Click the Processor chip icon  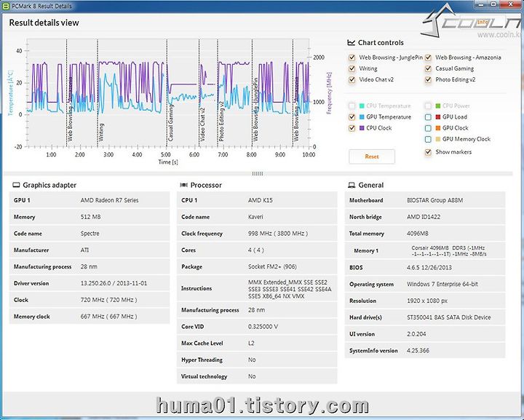click(184, 185)
